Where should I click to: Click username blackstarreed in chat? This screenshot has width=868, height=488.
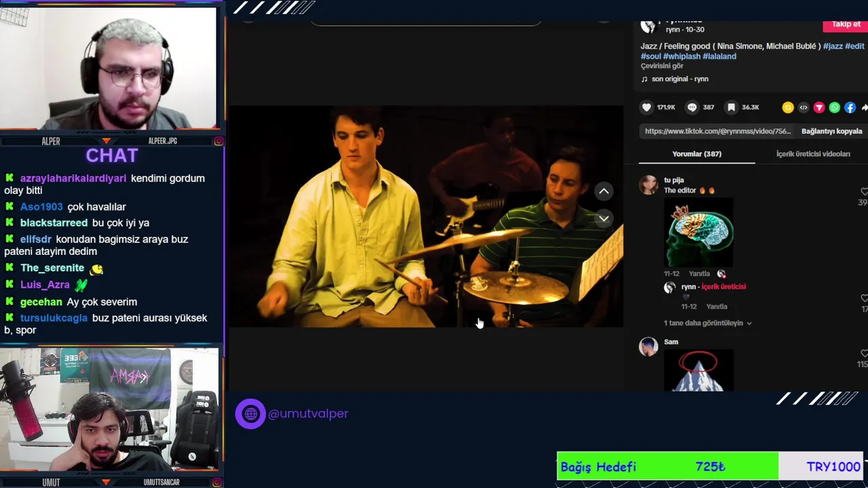point(54,223)
